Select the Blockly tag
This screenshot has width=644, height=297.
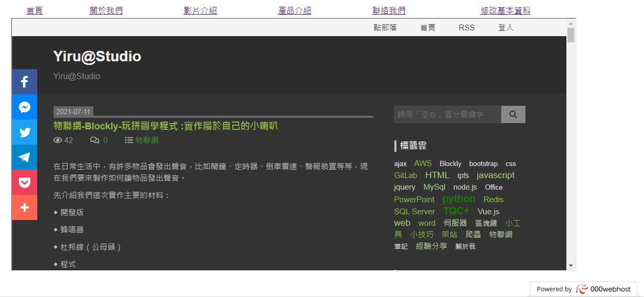[450, 163]
